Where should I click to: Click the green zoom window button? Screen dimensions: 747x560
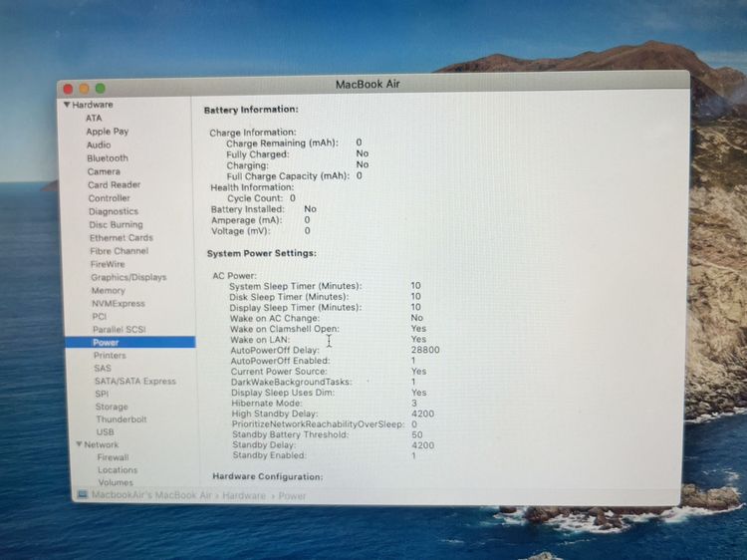click(100, 88)
